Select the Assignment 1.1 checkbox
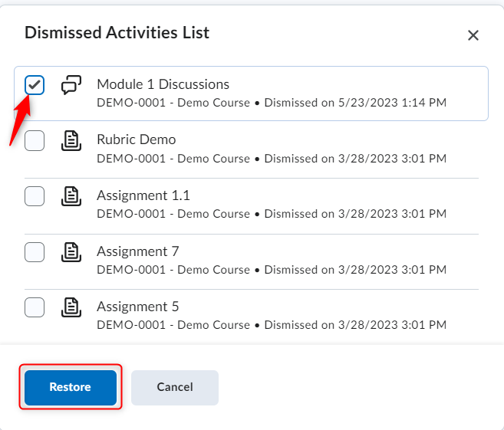Image resolution: width=504 pixels, height=430 pixels. (35, 196)
